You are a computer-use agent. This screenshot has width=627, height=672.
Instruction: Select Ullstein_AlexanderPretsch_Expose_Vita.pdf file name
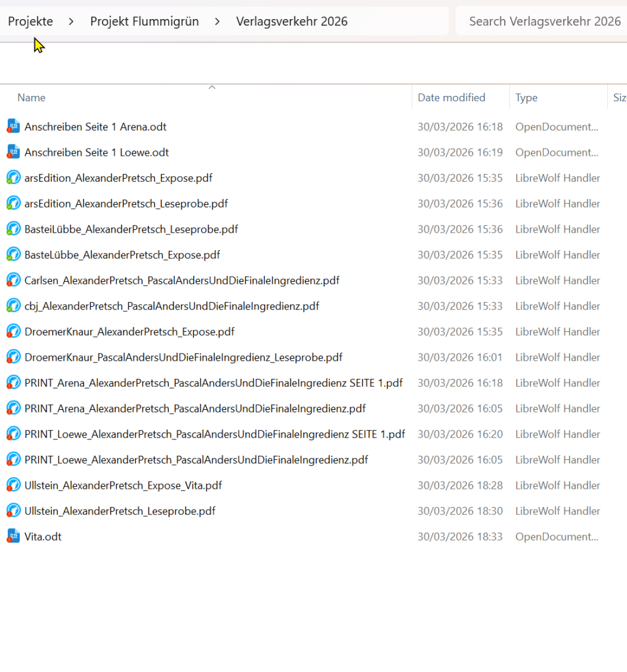point(123,485)
